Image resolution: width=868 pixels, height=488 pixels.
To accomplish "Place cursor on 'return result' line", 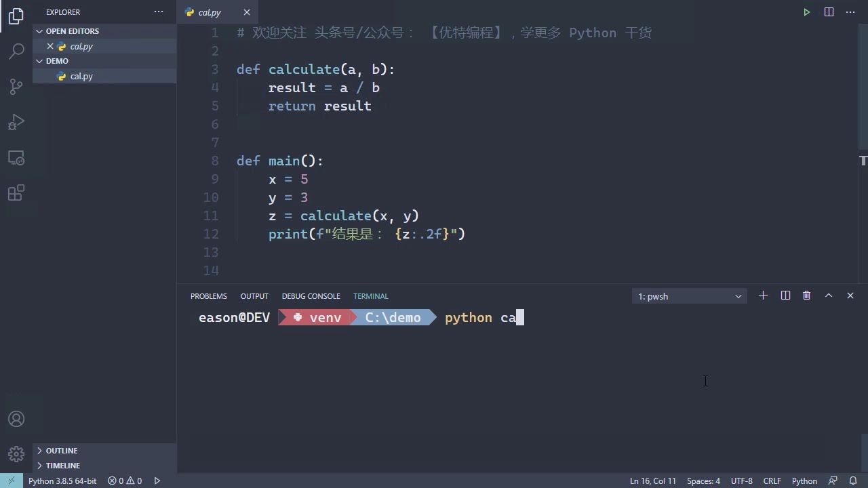I will pyautogui.click(x=319, y=106).
